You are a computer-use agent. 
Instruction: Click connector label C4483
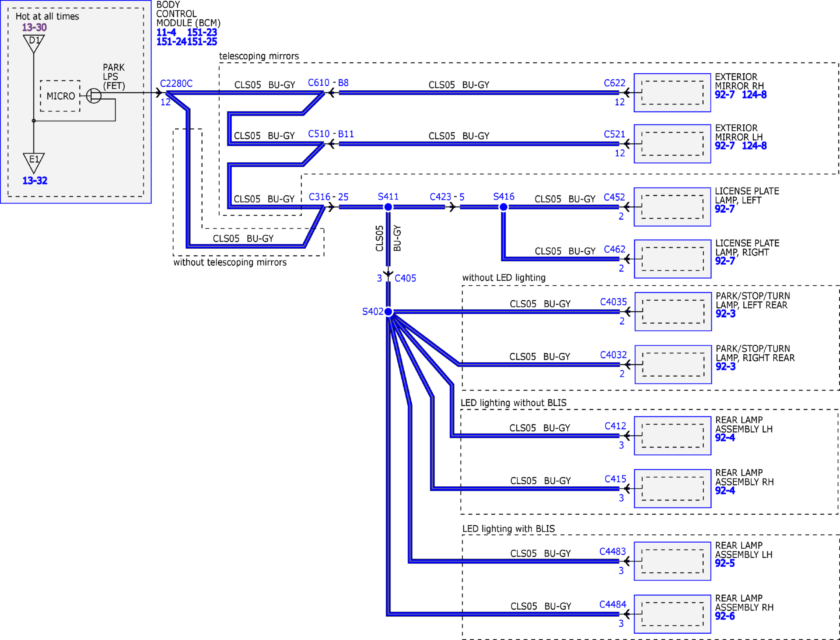point(612,551)
